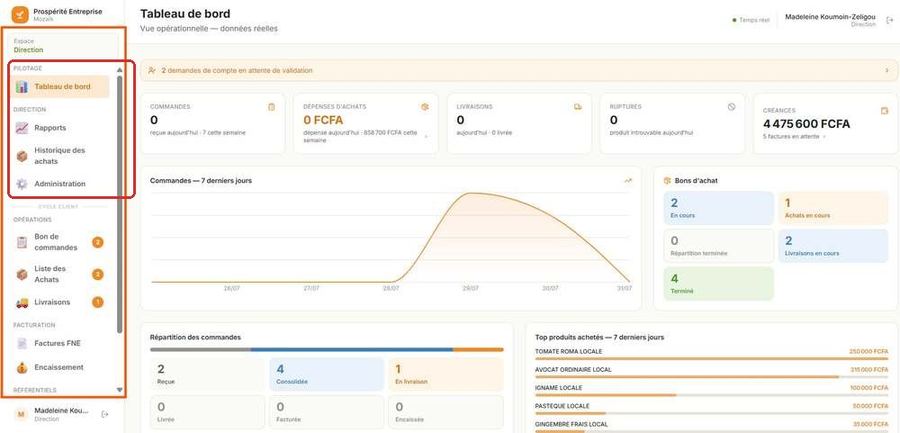Screen dimensions: 900x433
Task: Click the truck icon on Livraisons card
Action: (578, 107)
